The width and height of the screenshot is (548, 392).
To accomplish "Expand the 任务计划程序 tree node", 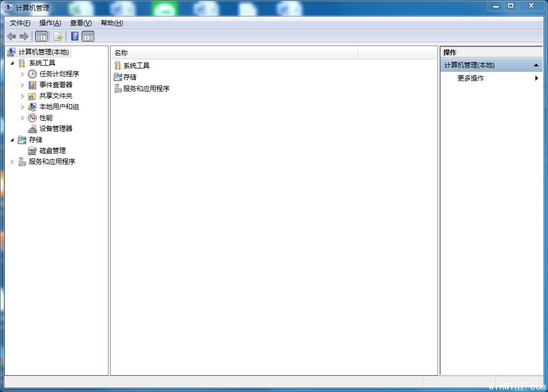I will pos(23,74).
